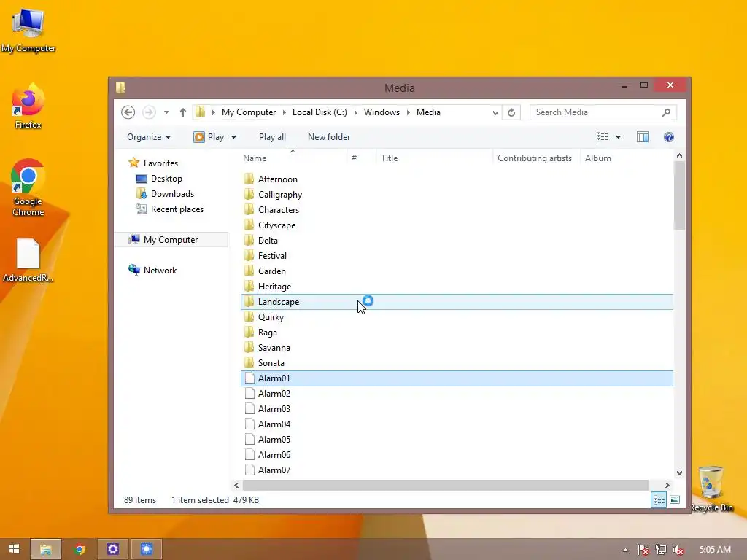Click the Forward navigation arrow
Viewport: 747px width, 560px height.
[149, 112]
